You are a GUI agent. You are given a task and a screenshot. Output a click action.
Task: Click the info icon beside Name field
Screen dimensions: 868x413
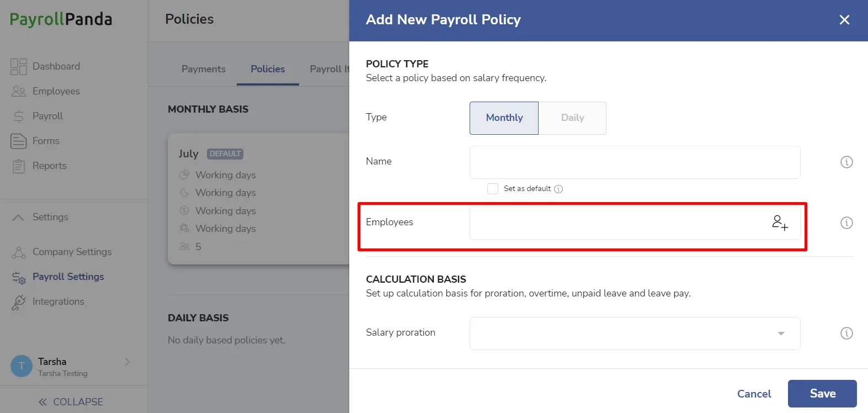click(x=846, y=162)
